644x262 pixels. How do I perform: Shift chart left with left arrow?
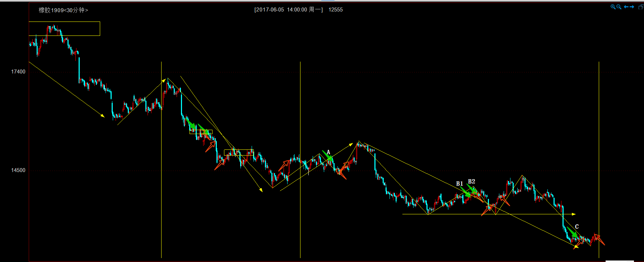626,7
